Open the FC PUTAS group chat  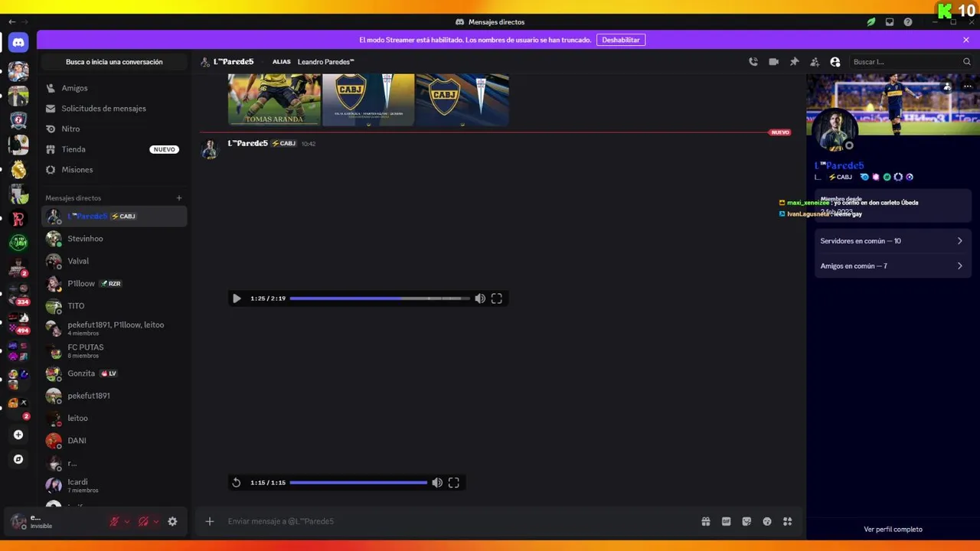114,350
